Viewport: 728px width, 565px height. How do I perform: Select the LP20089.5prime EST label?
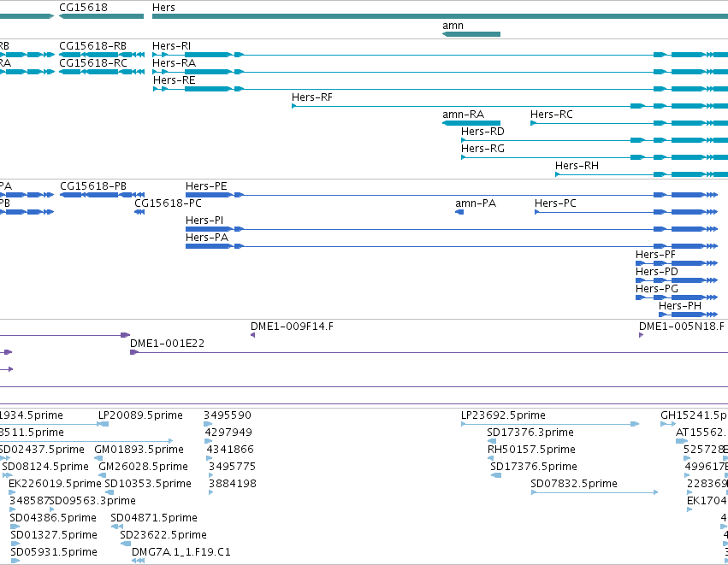pyautogui.click(x=140, y=415)
